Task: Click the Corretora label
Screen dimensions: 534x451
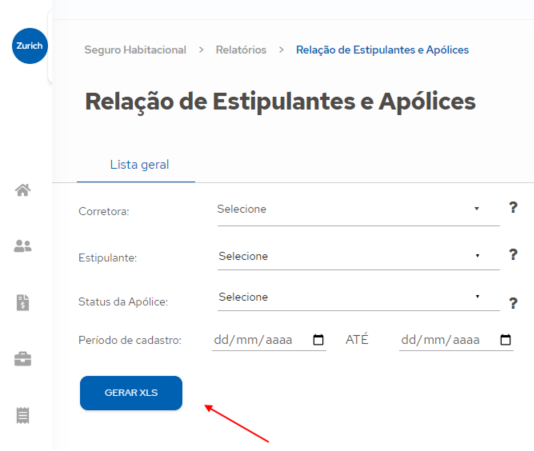Action: (104, 212)
